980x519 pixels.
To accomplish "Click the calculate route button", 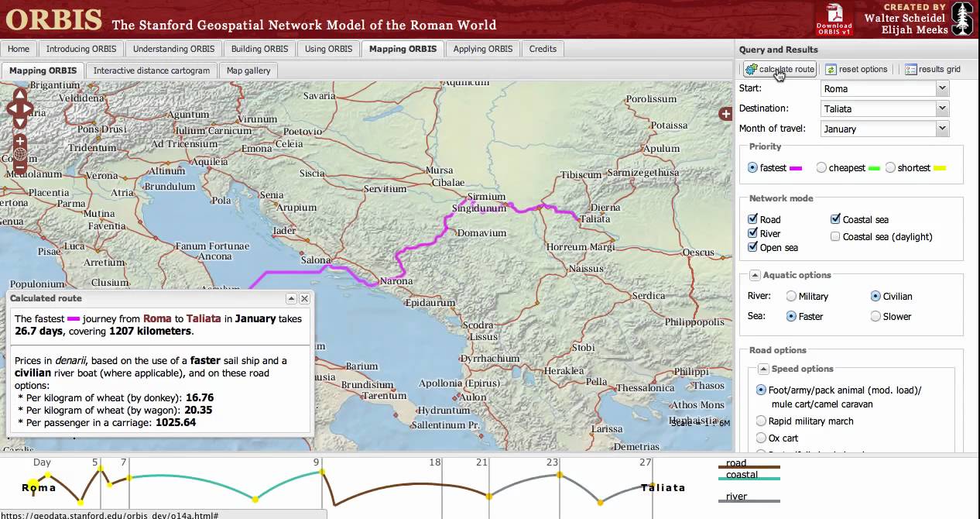I will point(780,69).
